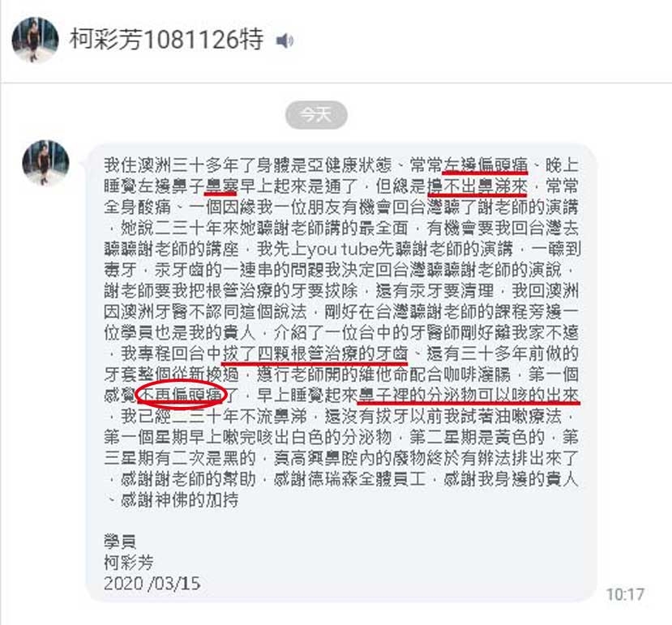The height and width of the screenshot is (625, 672).
Task: Click the you tube text in message
Action: pos(343,249)
